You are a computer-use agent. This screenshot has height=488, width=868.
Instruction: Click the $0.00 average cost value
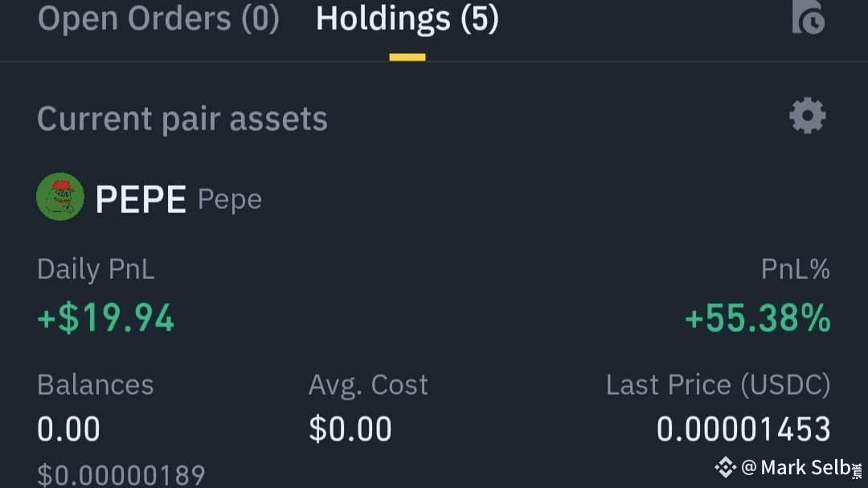click(350, 429)
